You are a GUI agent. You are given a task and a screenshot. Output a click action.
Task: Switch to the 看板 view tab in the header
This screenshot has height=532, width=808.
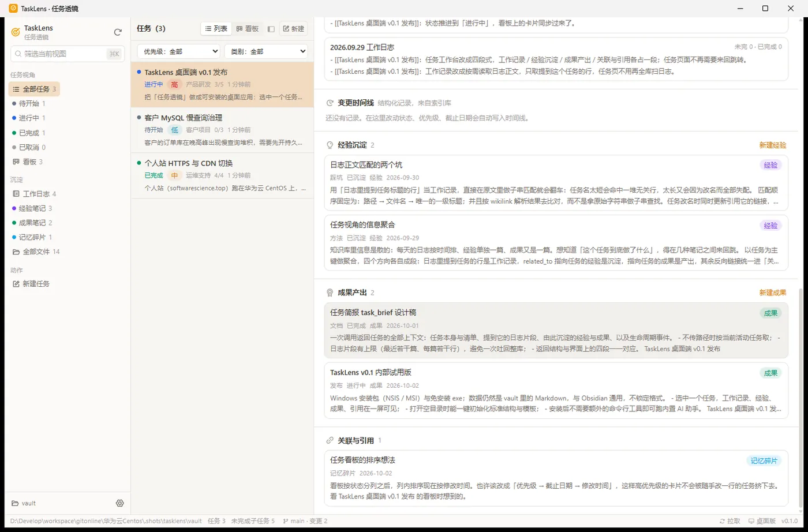click(248, 29)
